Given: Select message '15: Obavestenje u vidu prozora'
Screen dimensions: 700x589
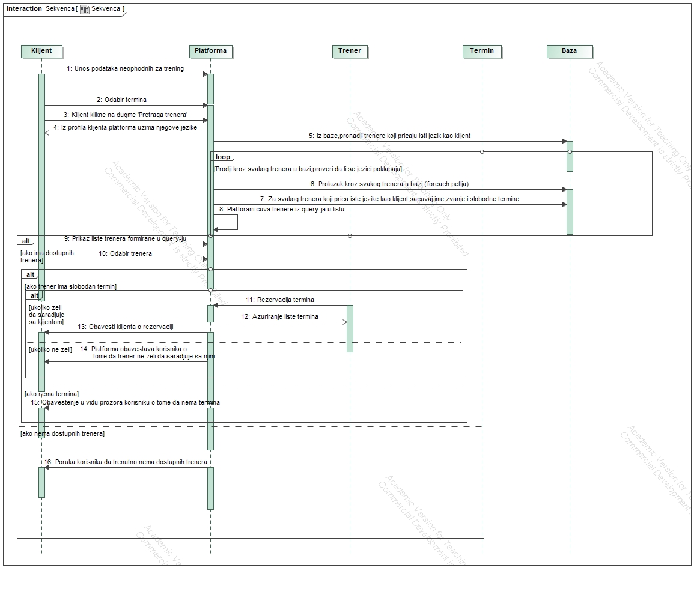Looking at the screenshot, I should 126,402.
